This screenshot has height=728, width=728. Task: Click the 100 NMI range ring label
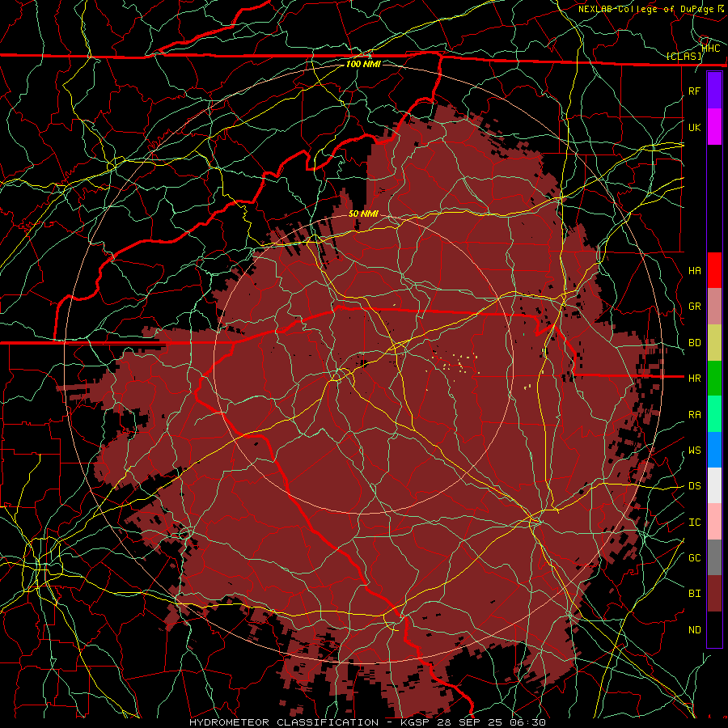(x=363, y=64)
